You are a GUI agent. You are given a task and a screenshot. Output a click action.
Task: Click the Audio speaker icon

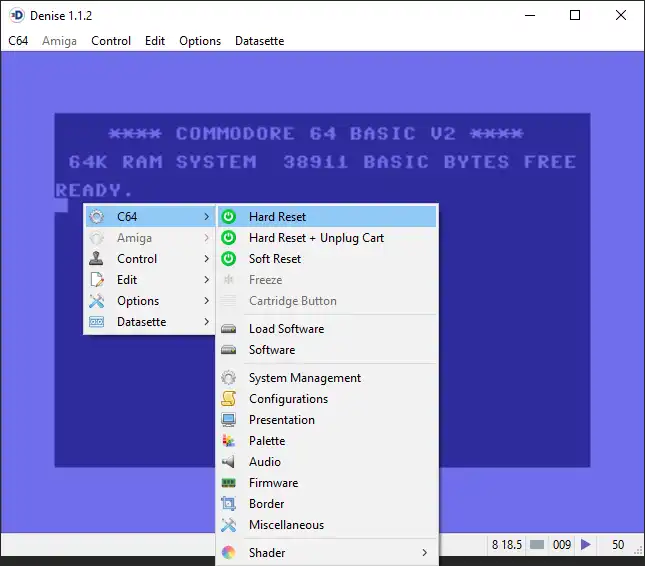pos(228,462)
